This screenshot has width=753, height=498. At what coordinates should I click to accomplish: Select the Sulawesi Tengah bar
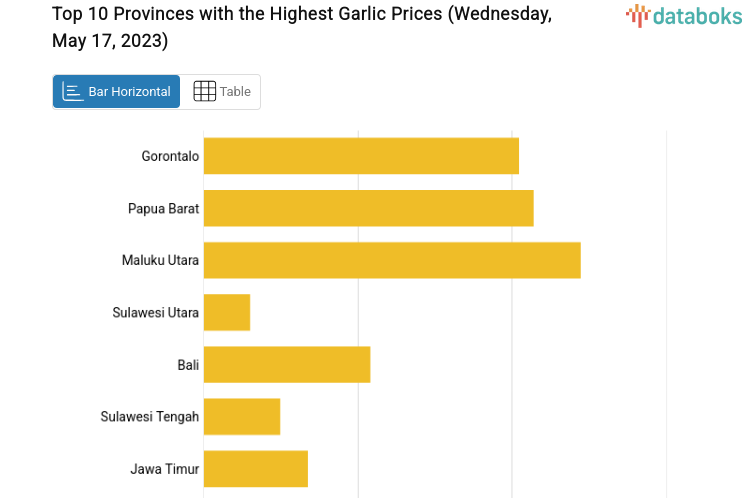(x=242, y=416)
